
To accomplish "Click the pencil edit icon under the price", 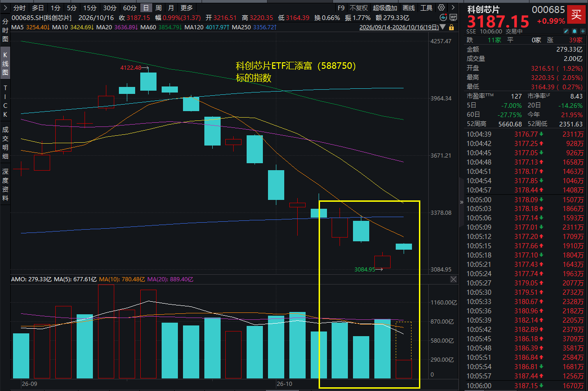I will (566, 31).
